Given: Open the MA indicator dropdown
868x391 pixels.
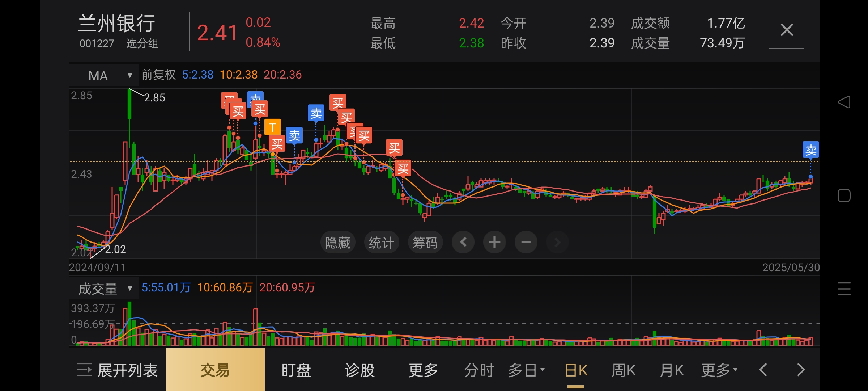Looking at the screenshot, I should pos(104,75).
